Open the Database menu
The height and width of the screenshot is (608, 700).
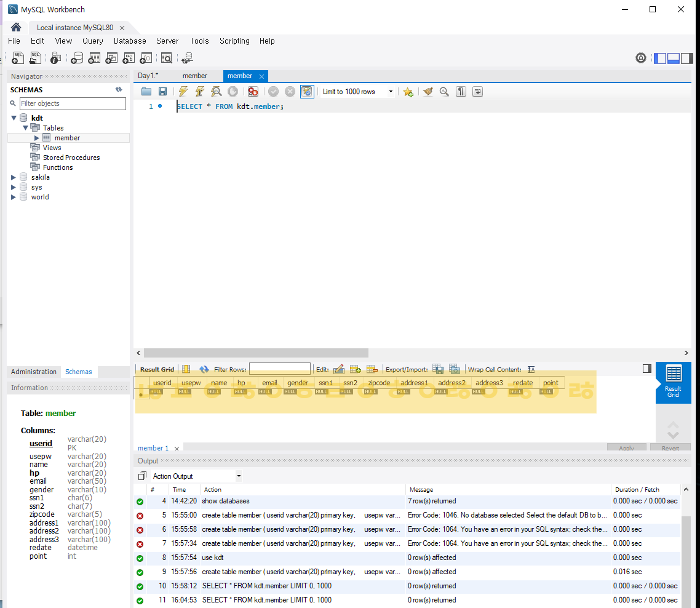[130, 41]
